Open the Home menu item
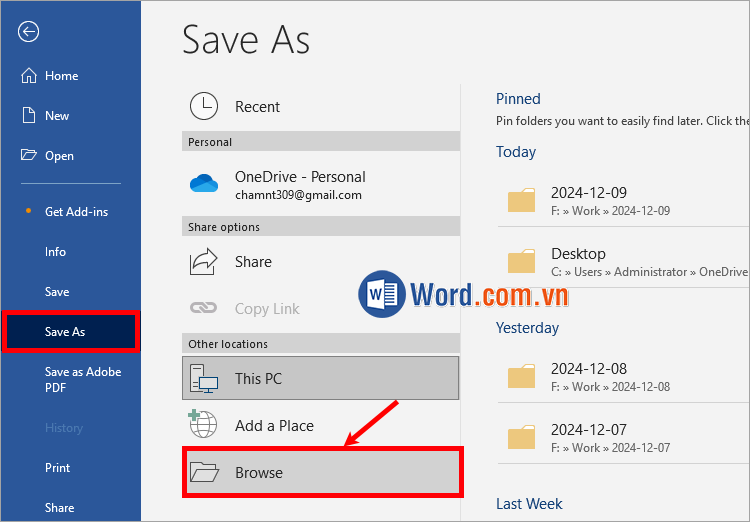The width and height of the screenshot is (750, 522). coord(71,76)
